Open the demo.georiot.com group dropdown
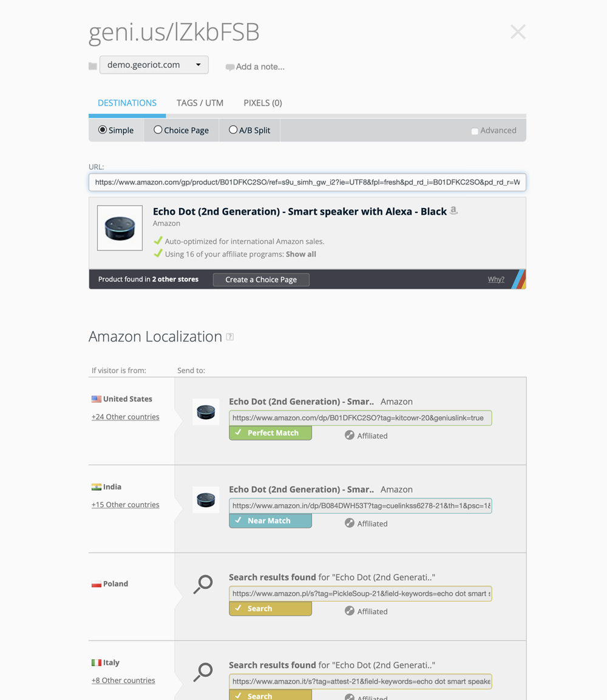607x700 pixels. pyautogui.click(x=154, y=65)
